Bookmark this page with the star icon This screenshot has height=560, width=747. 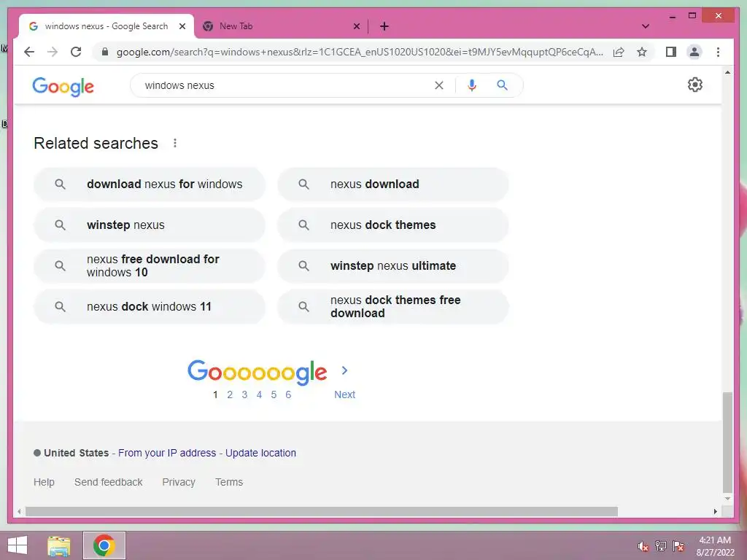click(x=642, y=52)
